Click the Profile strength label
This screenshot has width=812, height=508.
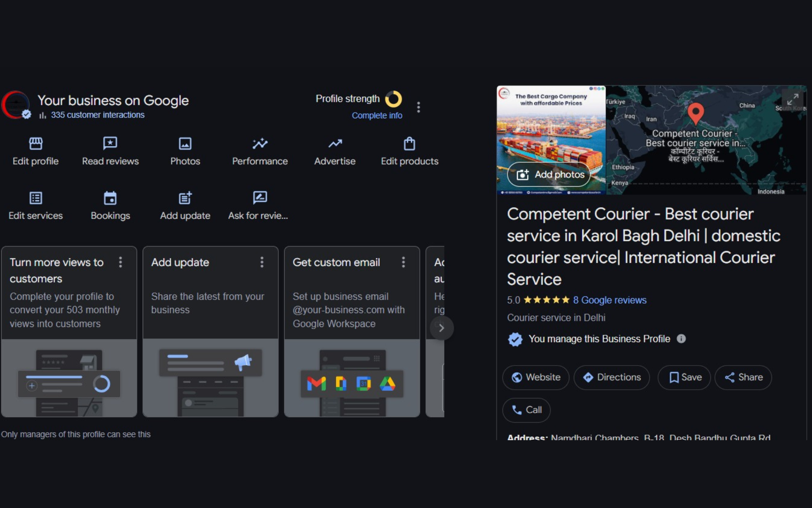click(347, 99)
